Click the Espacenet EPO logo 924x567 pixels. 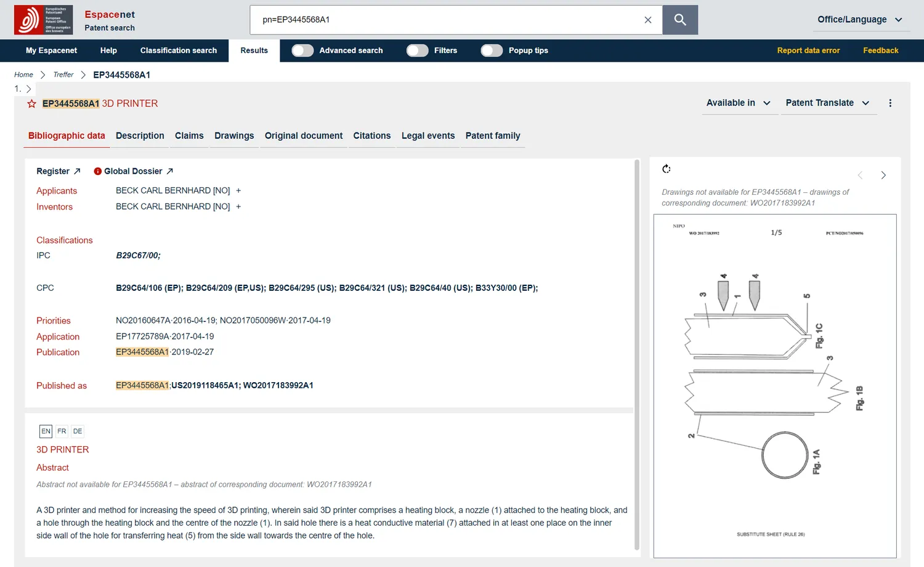click(x=43, y=20)
